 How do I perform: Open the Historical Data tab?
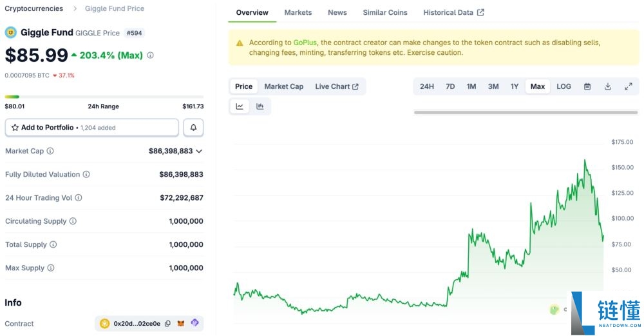[x=454, y=12]
